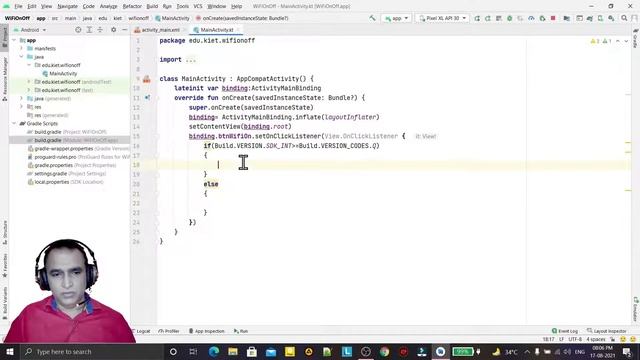Open the Profiler tool window

[x=169, y=331]
